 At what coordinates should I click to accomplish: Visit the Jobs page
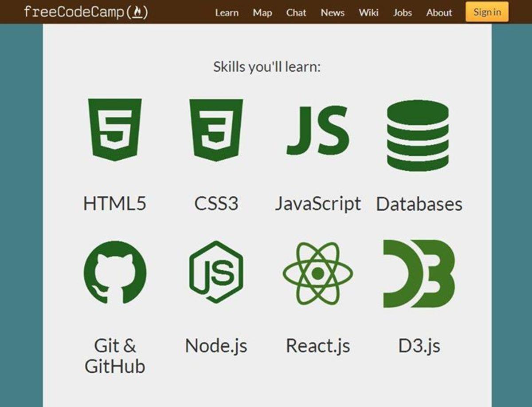403,12
